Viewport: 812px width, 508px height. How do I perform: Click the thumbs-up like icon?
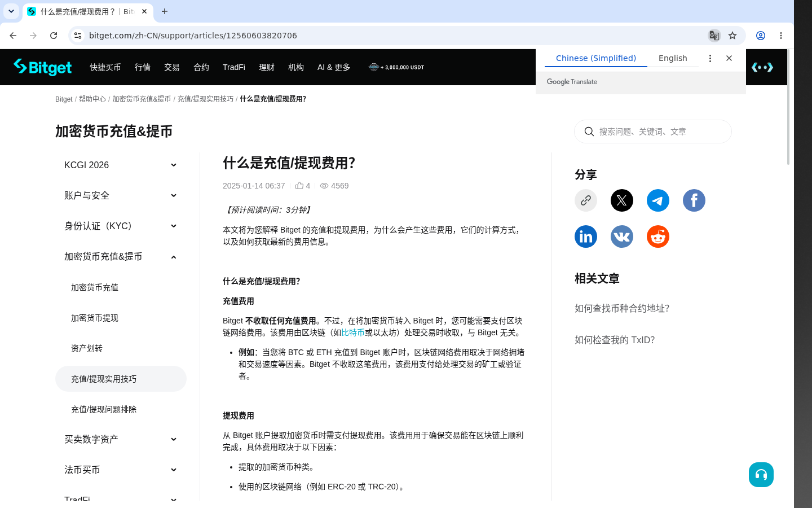pyautogui.click(x=299, y=186)
